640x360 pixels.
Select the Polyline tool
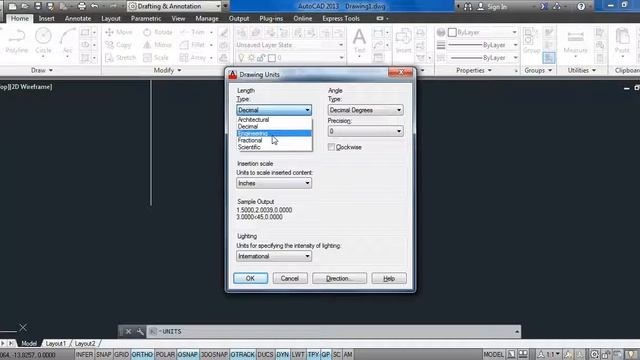[17, 41]
